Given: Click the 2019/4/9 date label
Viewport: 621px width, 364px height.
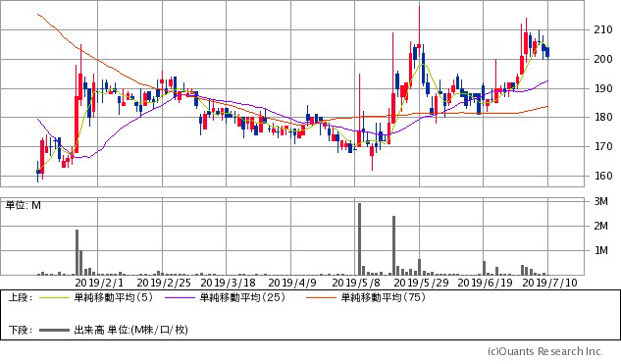Looking at the screenshot, I should tap(292, 283).
